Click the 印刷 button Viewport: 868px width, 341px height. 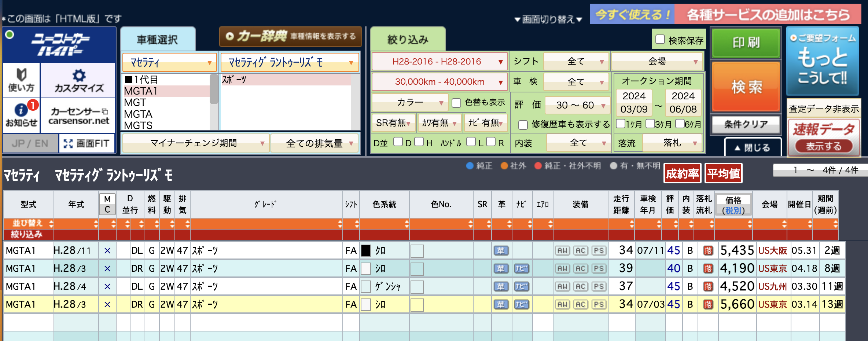click(746, 43)
